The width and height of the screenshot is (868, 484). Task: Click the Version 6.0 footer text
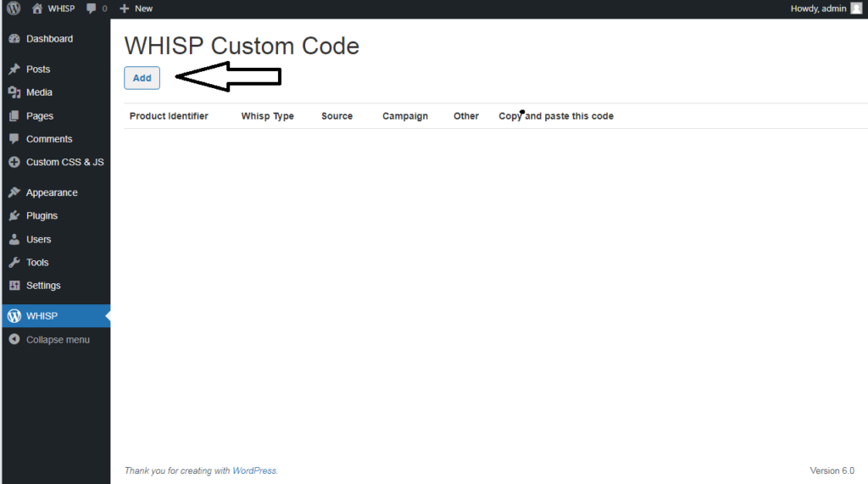[x=832, y=470]
